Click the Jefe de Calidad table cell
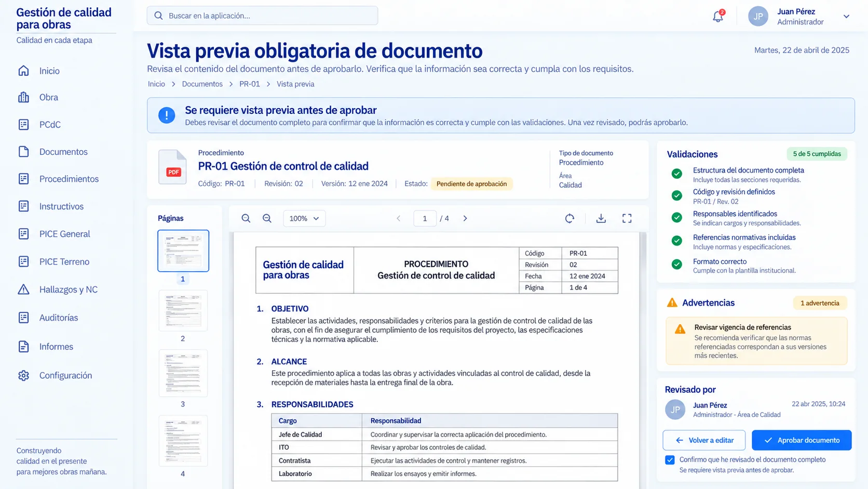Viewport: 868px width, 489px height. click(x=317, y=434)
